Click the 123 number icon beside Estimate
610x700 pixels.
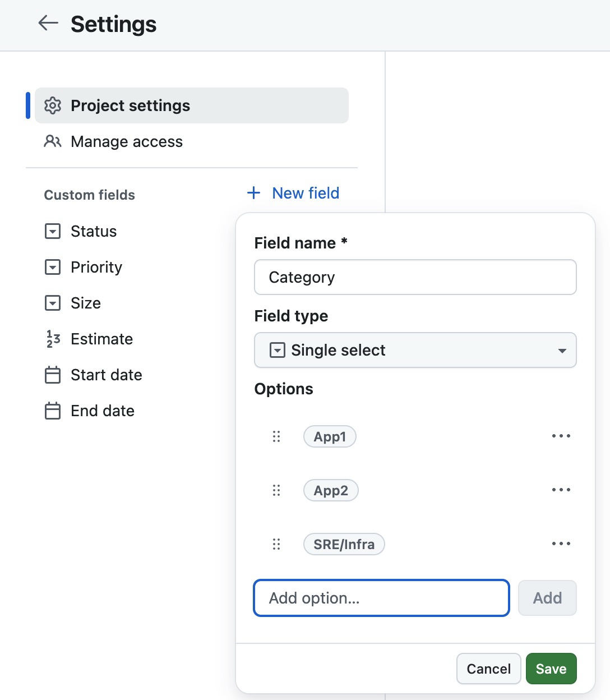[52, 339]
